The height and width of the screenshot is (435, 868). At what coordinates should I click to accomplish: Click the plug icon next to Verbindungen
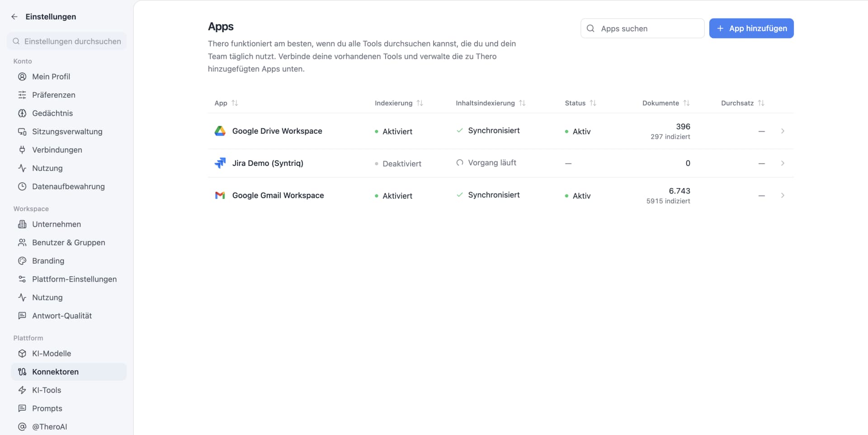[22, 150]
